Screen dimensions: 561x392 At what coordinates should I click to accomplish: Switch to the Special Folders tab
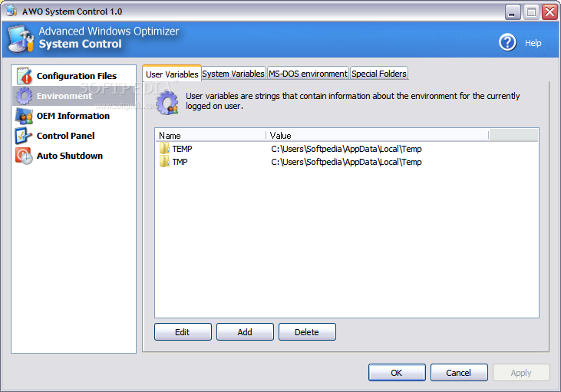pyautogui.click(x=379, y=74)
